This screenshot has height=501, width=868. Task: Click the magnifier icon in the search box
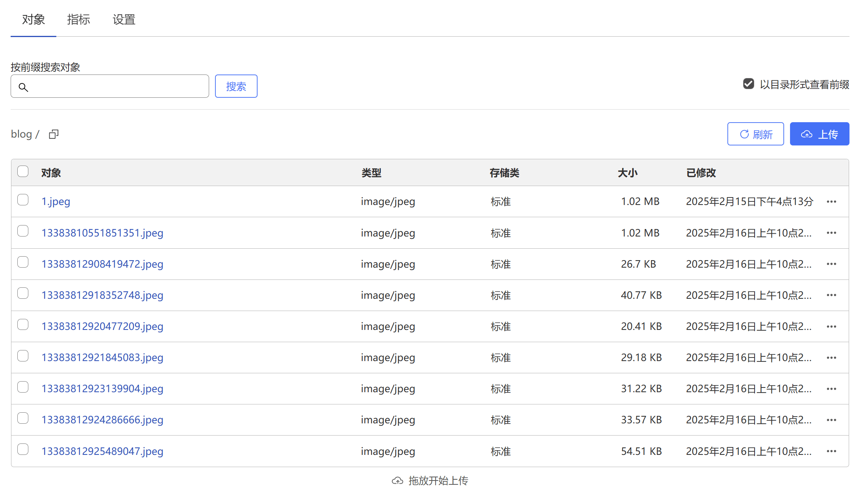23,87
